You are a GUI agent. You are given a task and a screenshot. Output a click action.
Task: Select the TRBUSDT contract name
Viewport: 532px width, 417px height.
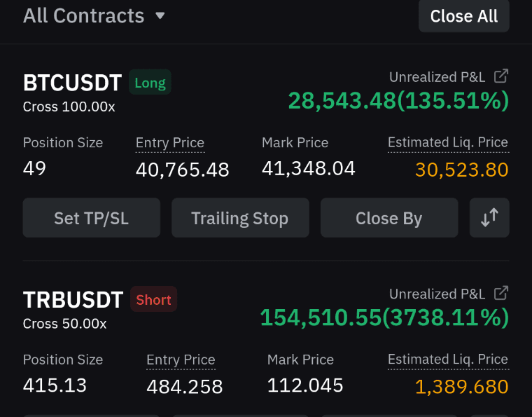tap(73, 300)
